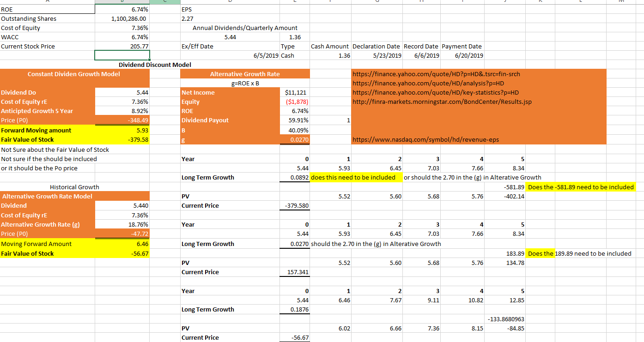This screenshot has width=644, height=342.
Task: Select the Forward Moving amount highlighted cell
Action: (122, 130)
